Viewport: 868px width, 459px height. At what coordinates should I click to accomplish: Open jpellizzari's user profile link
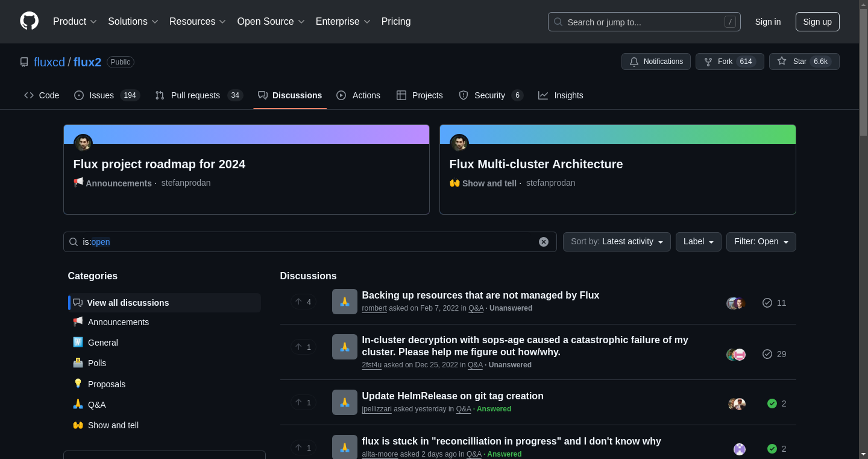377,409
